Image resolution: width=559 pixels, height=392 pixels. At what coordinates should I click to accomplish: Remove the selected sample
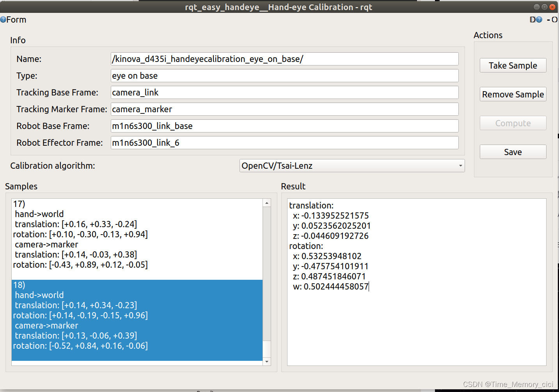tap(513, 94)
